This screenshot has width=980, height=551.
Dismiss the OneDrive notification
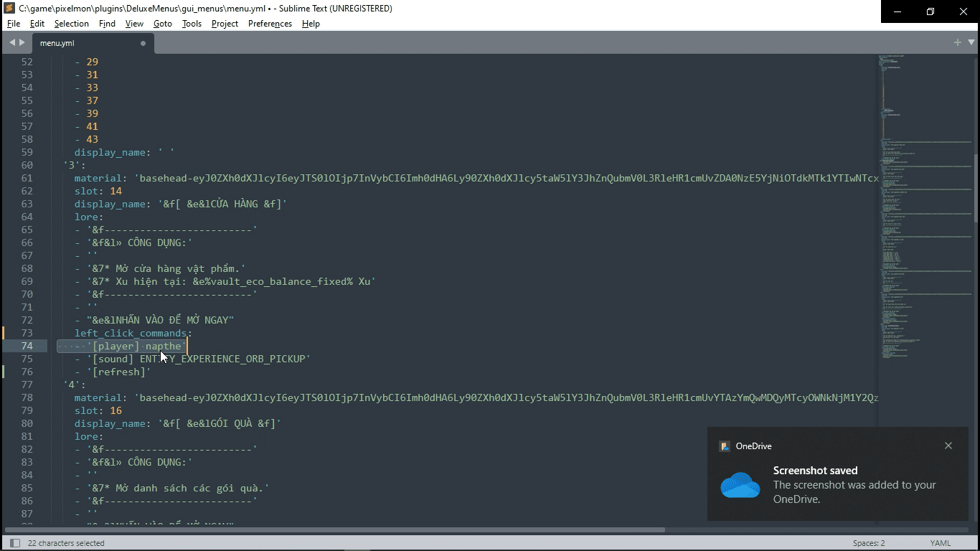point(948,446)
